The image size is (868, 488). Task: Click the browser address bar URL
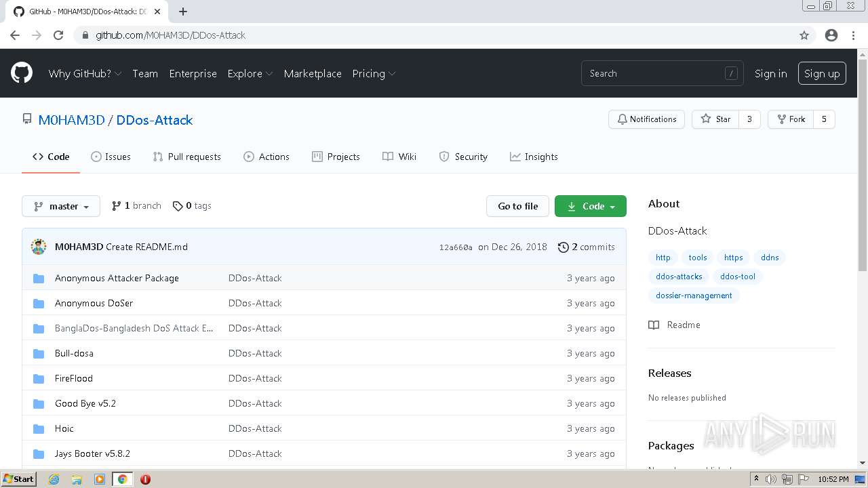point(170,35)
